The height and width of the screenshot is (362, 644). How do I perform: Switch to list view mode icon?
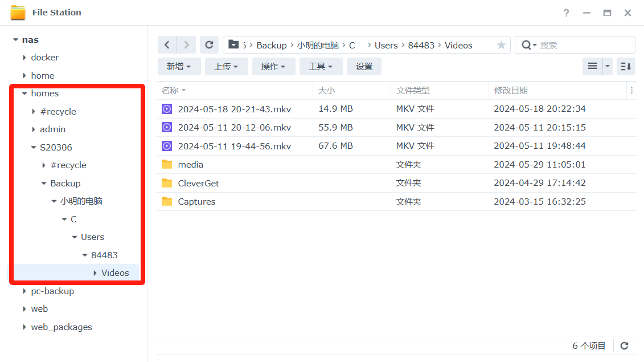[592, 67]
